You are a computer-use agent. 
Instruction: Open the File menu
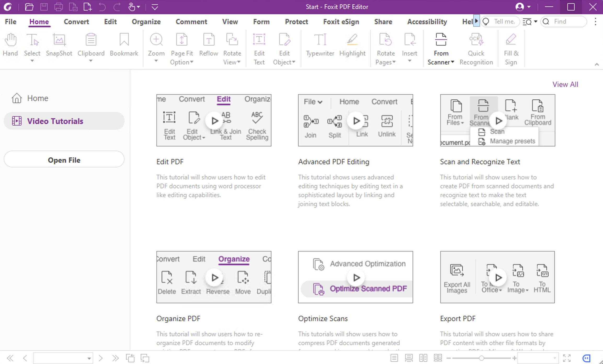10,22
